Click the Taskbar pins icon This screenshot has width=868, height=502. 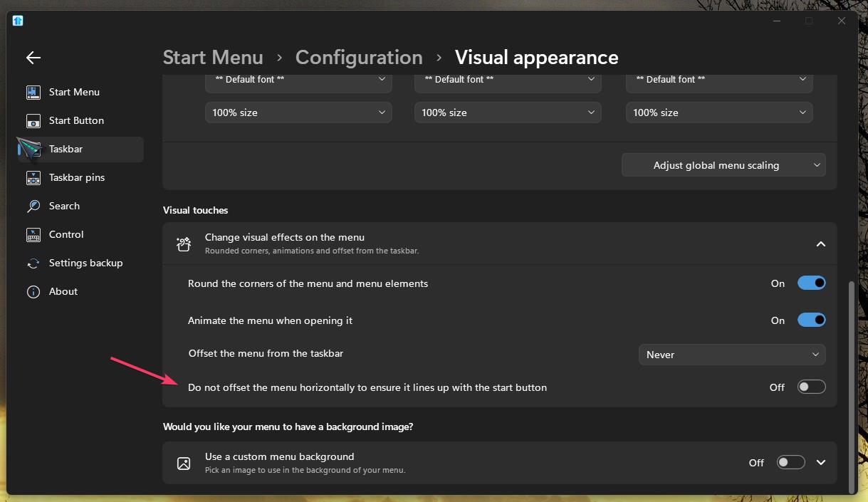33,178
